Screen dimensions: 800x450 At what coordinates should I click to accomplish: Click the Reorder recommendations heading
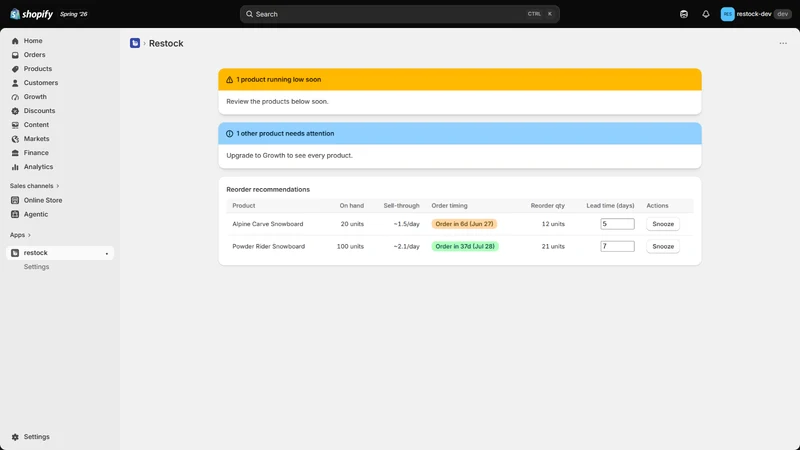pos(268,189)
